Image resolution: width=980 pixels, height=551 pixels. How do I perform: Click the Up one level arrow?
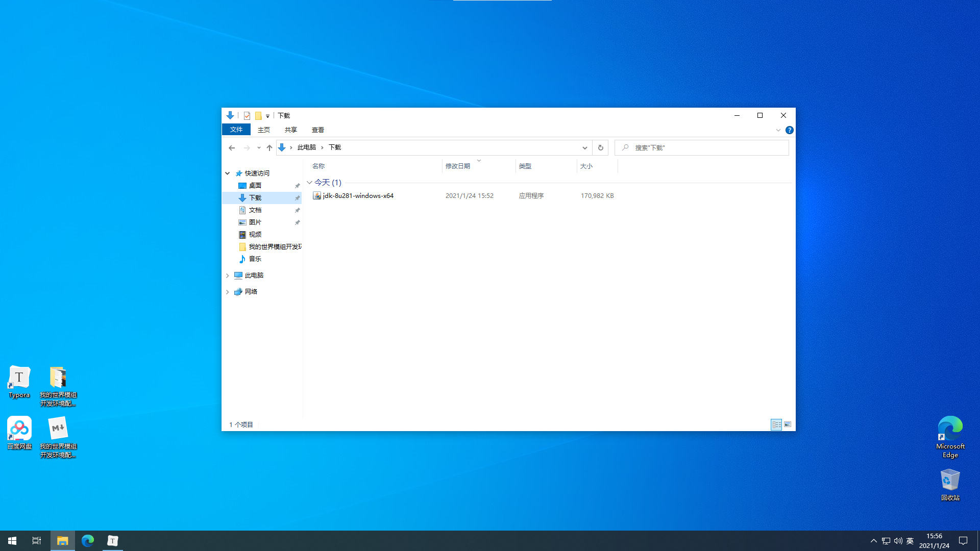click(269, 147)
